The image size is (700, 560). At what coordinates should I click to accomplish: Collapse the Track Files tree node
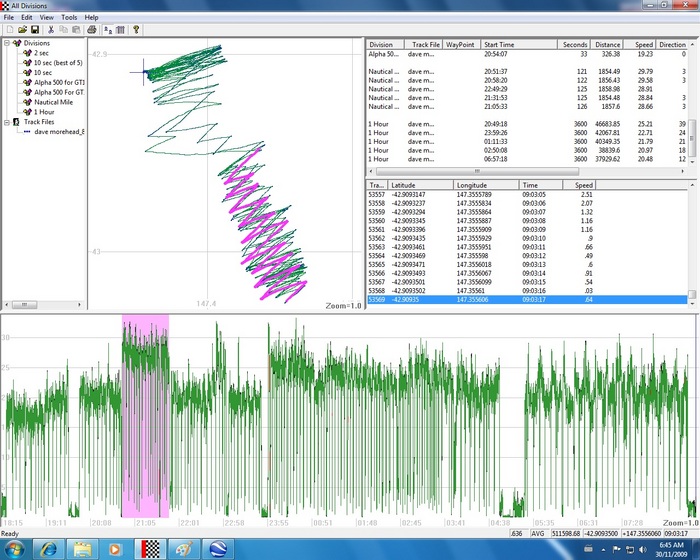(x=7, y=122)
